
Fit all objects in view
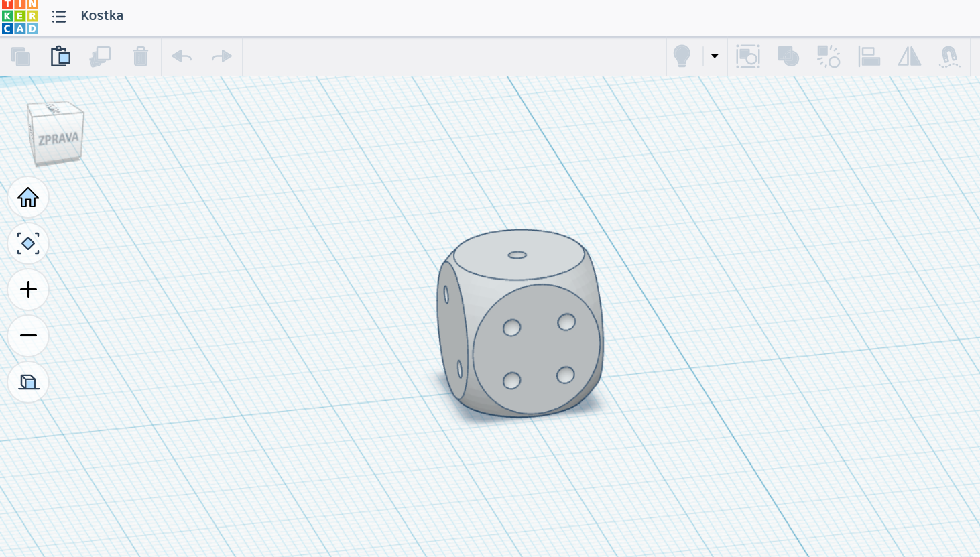click(x=28, y=243)
